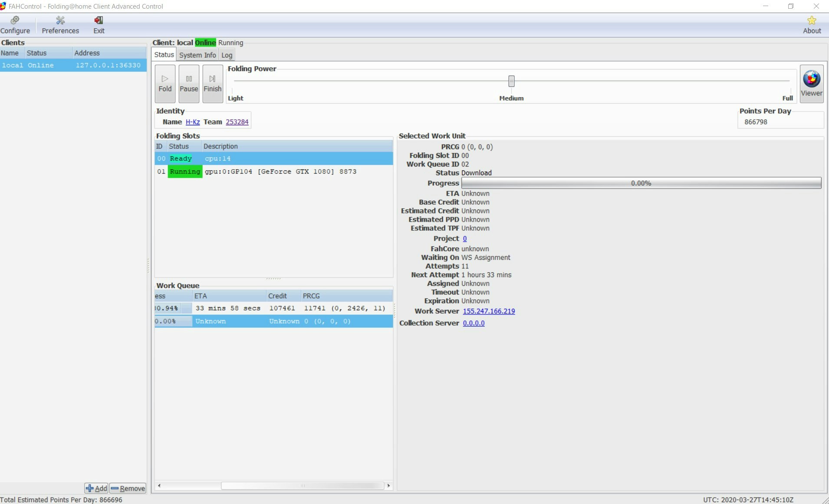Minimize the FAHControl window

point(766,6)
